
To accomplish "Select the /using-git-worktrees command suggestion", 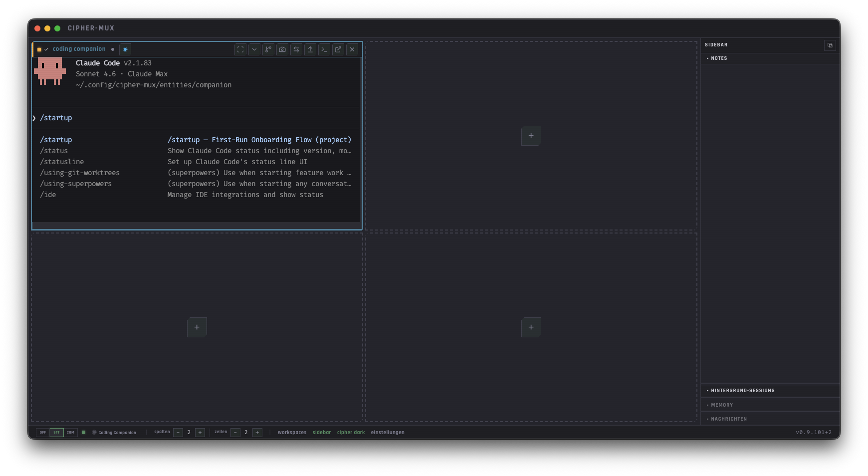I will [196, 173].
